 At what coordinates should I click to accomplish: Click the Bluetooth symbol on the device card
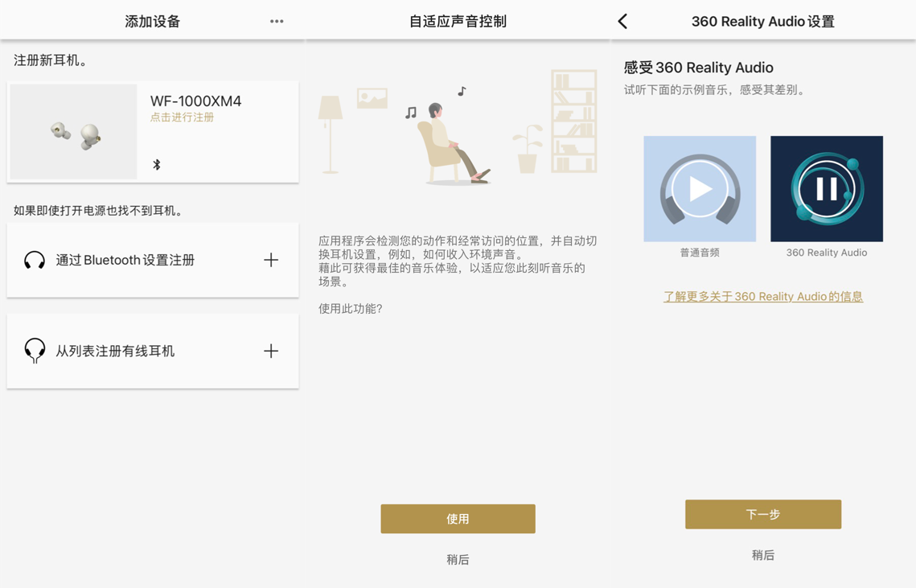(157, 165)
